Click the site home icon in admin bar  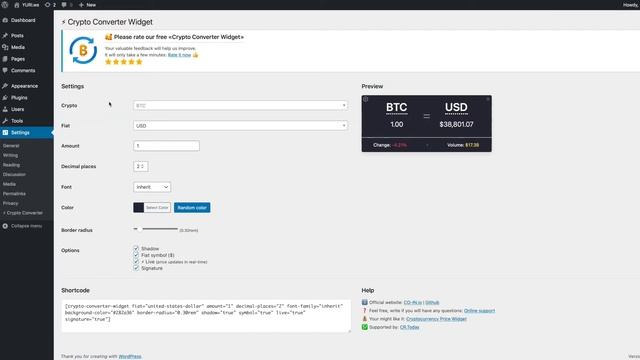tap(17, 5)
